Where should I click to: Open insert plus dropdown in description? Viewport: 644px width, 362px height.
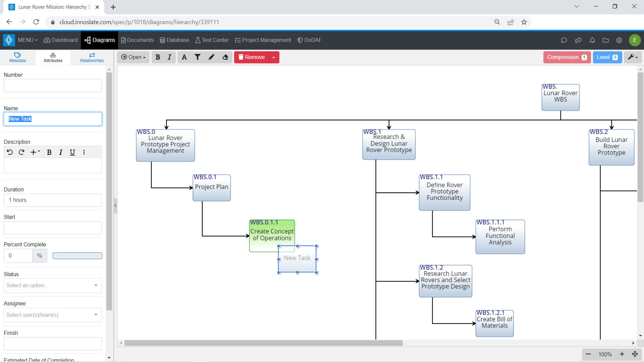pos(35,152)
